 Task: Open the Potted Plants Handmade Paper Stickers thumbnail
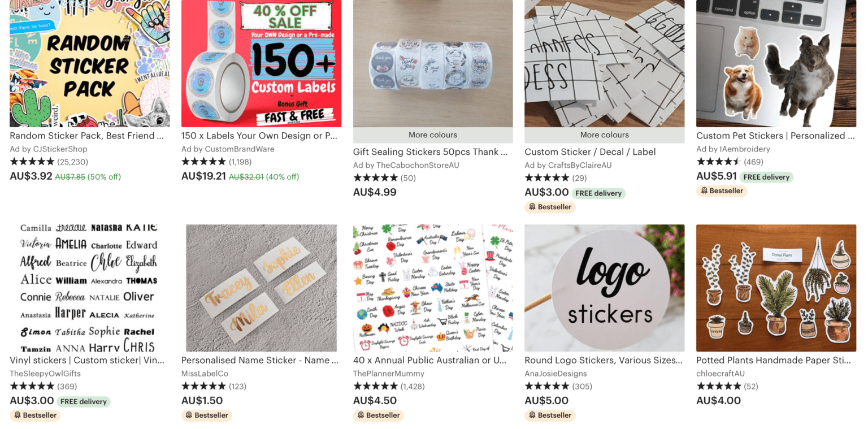776,288
